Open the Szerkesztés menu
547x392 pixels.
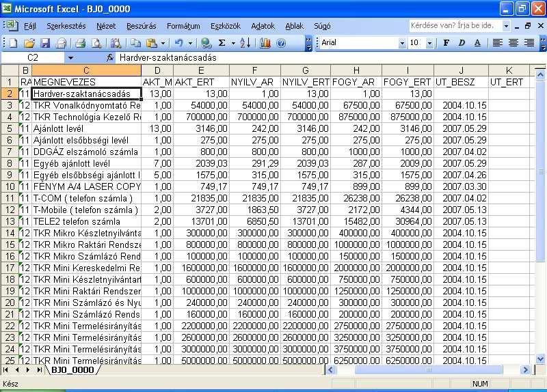[x=66, y=26]
